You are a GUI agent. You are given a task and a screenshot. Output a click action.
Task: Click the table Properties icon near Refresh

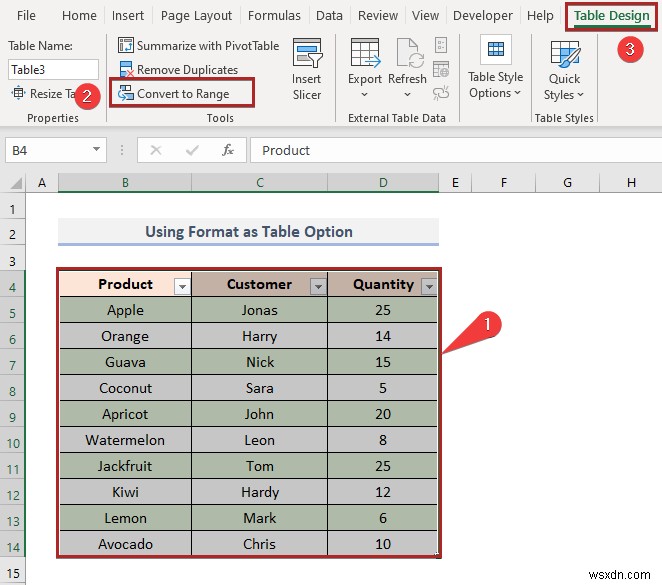[x=441, y=45]
